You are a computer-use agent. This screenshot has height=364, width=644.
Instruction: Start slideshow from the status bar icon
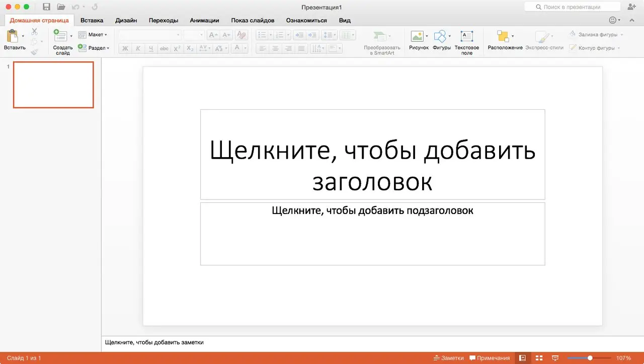(x=555, y=358)
